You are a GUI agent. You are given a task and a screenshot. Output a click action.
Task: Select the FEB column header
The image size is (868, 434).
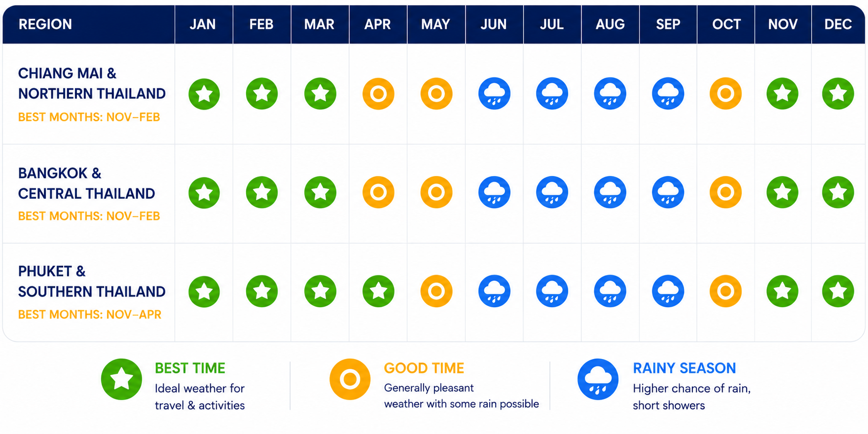click(x=262, y=24)
